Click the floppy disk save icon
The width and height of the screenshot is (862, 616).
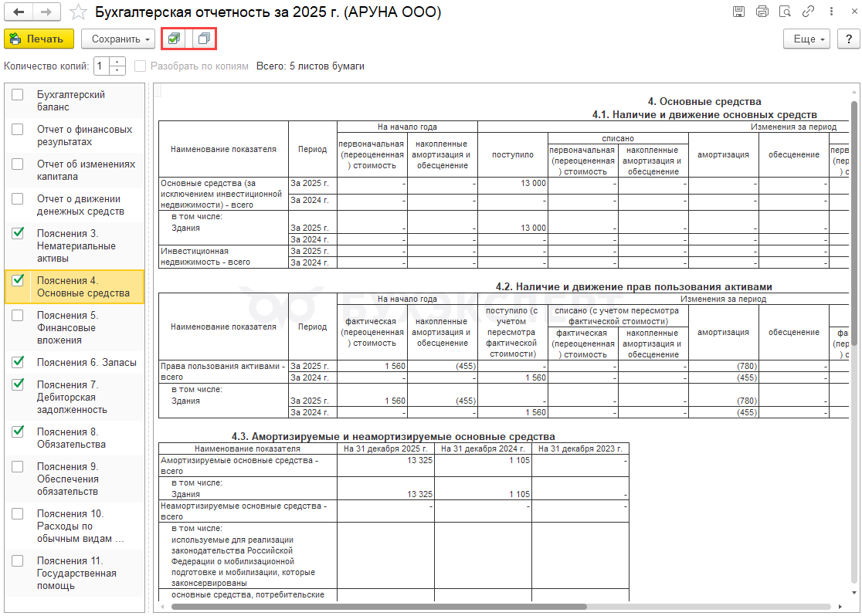[739, 12]
